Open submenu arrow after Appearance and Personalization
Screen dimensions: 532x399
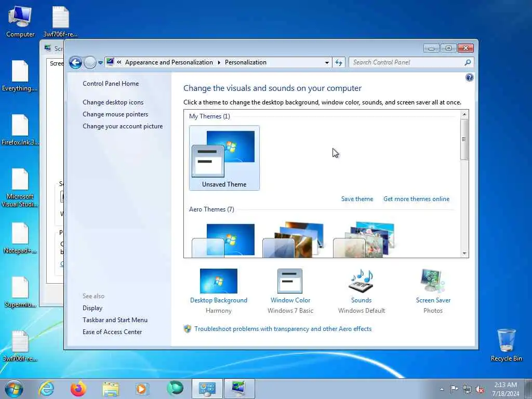click(219, 62)
